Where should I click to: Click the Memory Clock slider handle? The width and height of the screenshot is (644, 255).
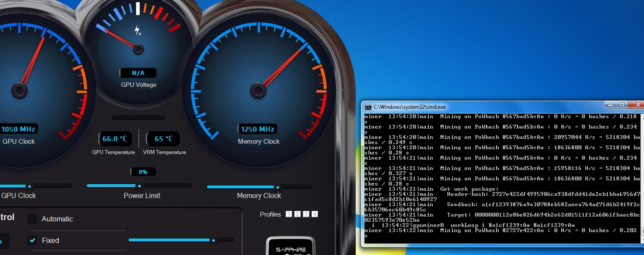tap(278, 188)
